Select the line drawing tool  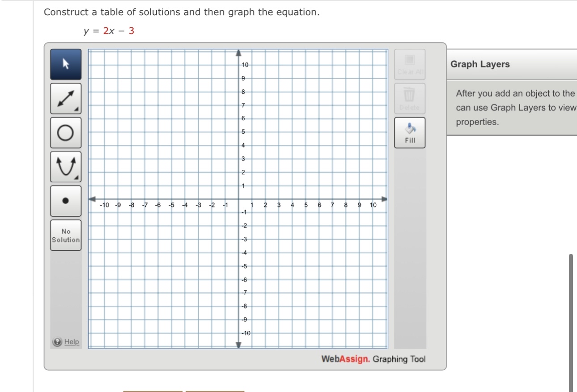point(65,98)
